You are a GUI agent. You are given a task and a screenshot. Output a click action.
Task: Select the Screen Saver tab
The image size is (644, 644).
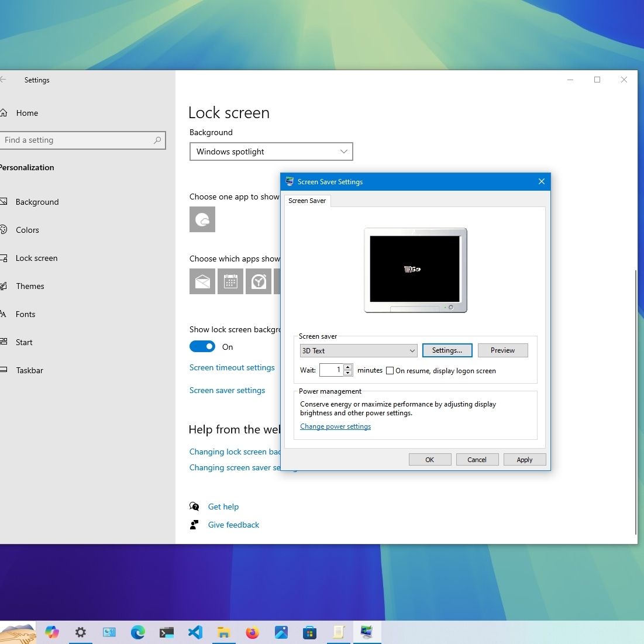tap(307, 201)
